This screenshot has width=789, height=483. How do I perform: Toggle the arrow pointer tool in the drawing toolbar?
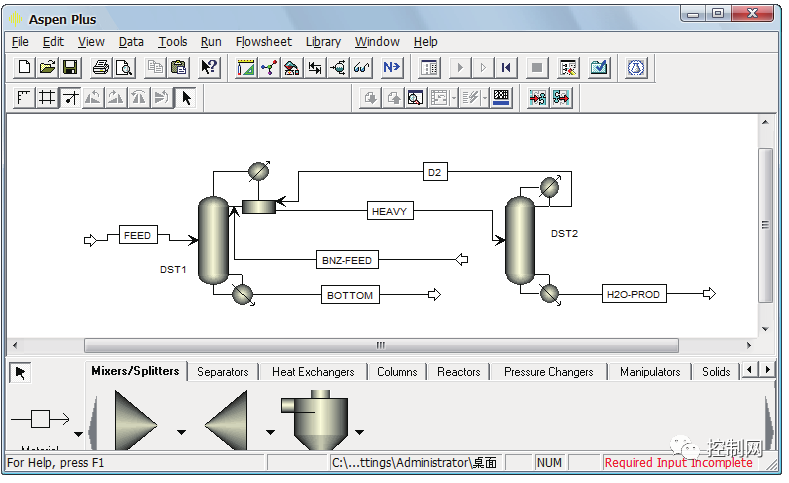click(185, 97)
